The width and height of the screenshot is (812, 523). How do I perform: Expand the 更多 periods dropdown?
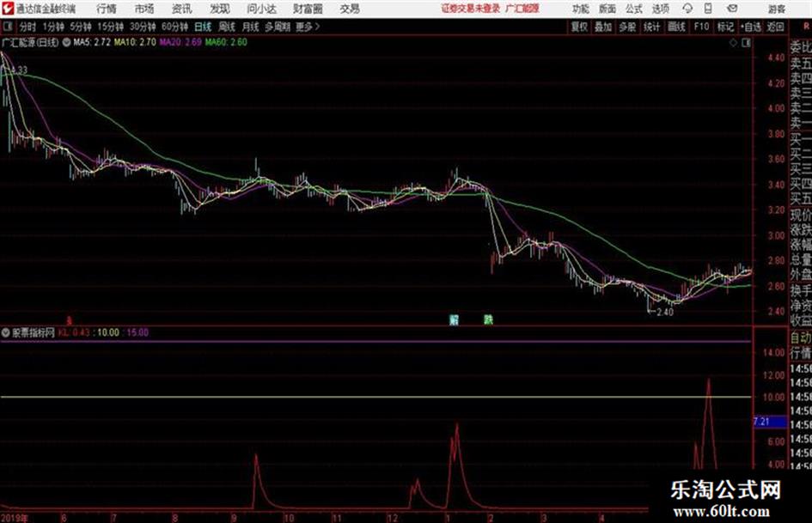tap(308, 27)
